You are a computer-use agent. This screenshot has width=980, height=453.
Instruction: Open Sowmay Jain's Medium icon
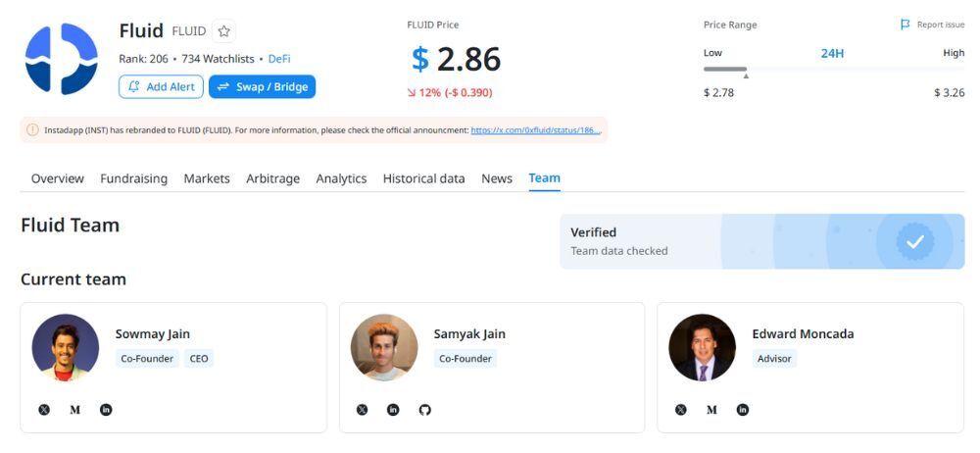coord(75,410)
